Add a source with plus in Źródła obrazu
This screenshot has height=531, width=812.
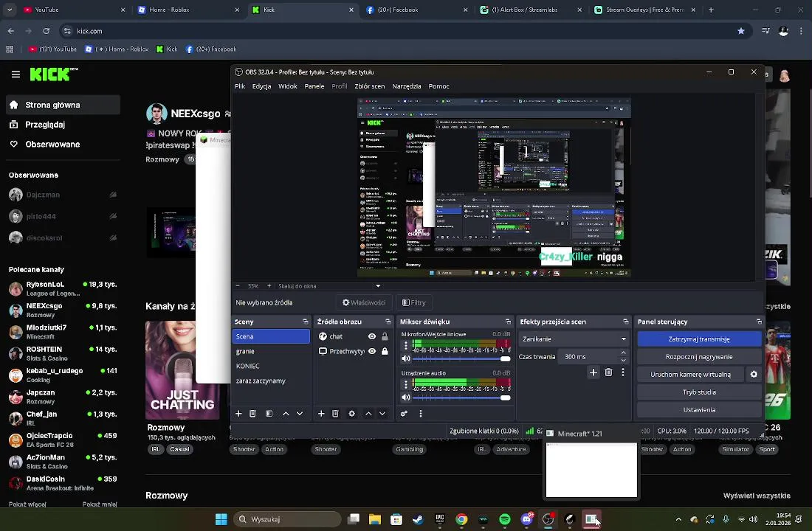click(x=321, y=414)
